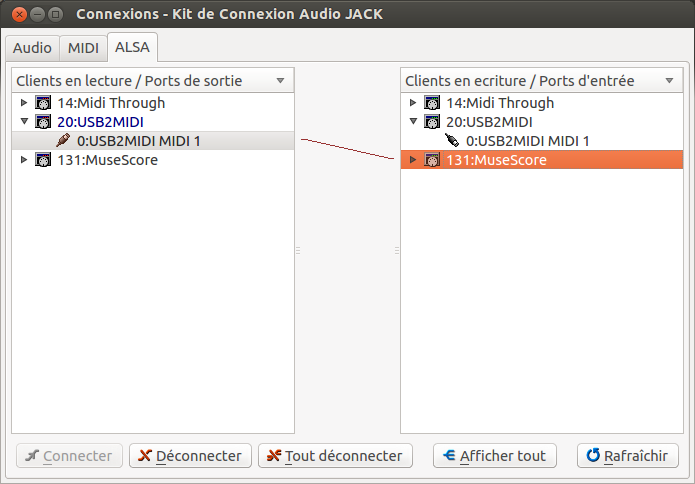Collapse the output 20:USB2MIDI client
Screen dimensions: 695x484
coord(24,122)
